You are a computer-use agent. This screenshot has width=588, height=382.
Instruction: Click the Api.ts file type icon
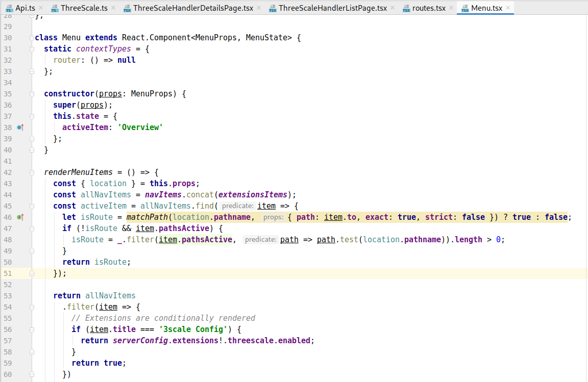9,8
